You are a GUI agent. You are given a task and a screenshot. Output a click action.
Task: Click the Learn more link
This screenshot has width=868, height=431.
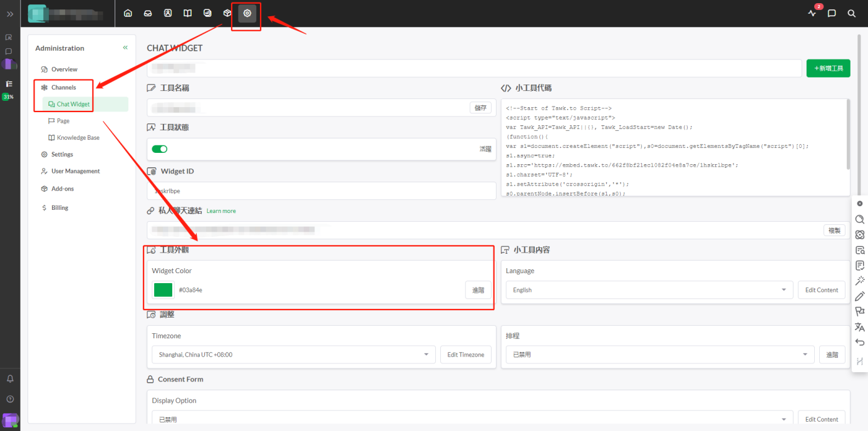[221, 211]
